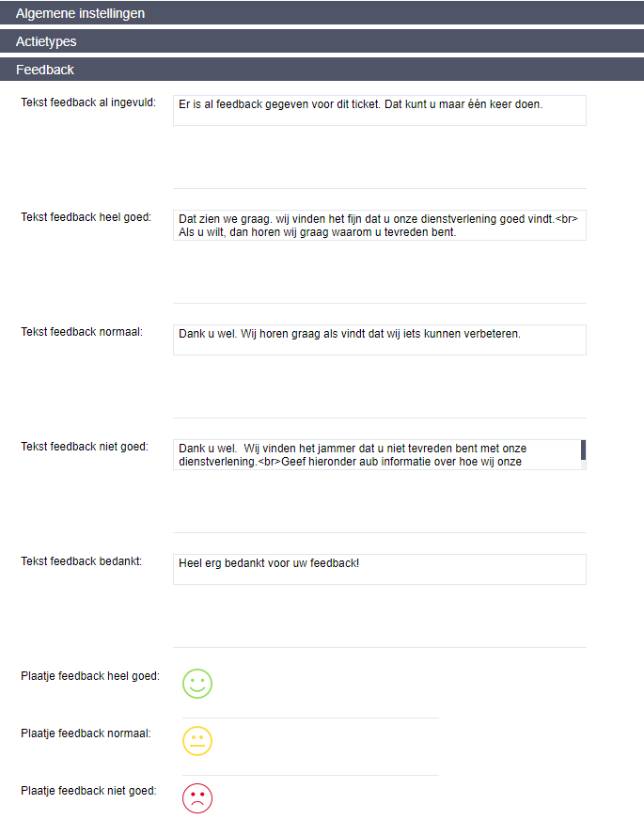The width and height of the screenshot is (644, 820).
Task: Click the 'Tekst feedback niet goed' label
Action: [x=85, y=447]
